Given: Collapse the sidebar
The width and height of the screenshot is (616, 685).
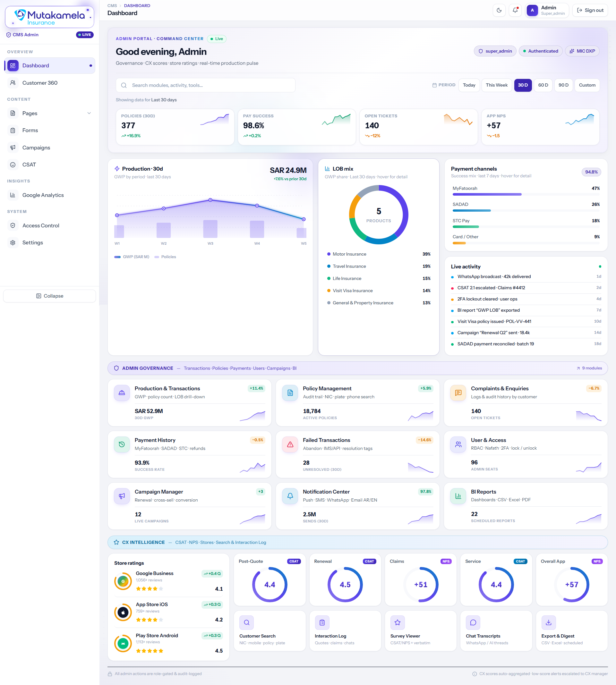Looking at the screenshot, I should coord(50,296).
